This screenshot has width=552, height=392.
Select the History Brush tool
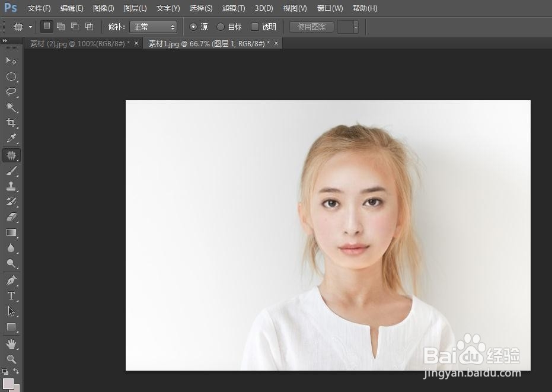11,202
